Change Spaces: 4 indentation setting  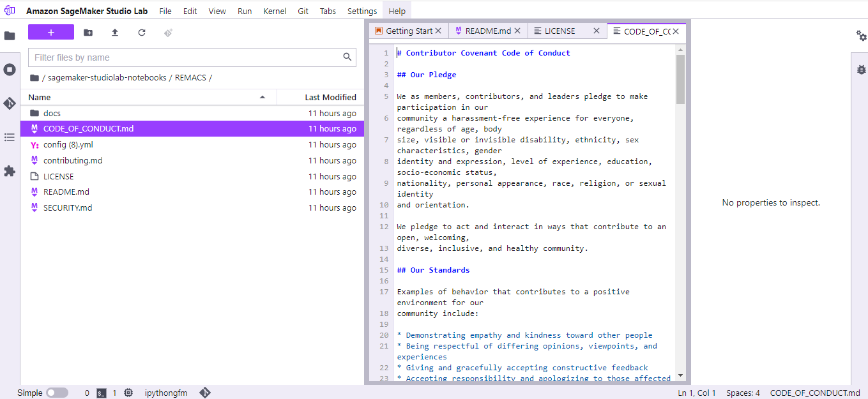743,393
